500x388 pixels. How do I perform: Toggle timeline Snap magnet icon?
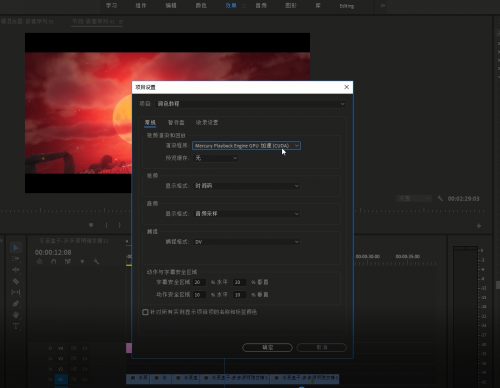click(x=54, y=262)
